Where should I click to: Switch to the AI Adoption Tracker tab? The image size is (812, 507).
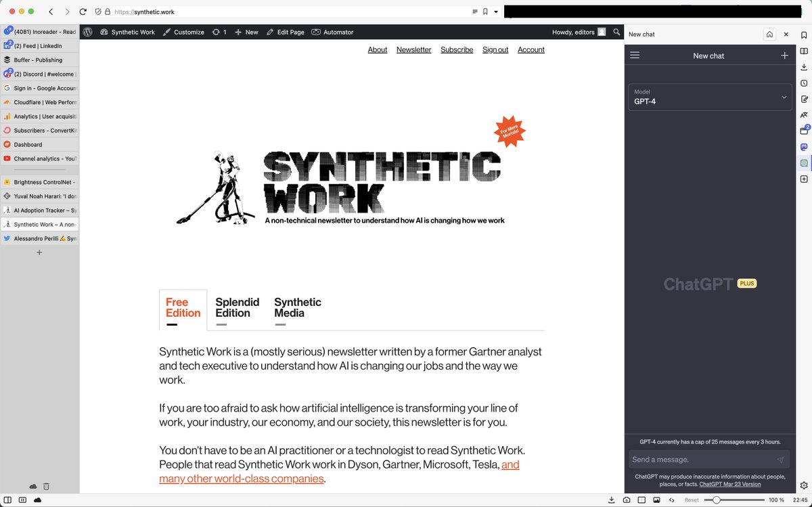pyautogui.click(x=40, y=210)
